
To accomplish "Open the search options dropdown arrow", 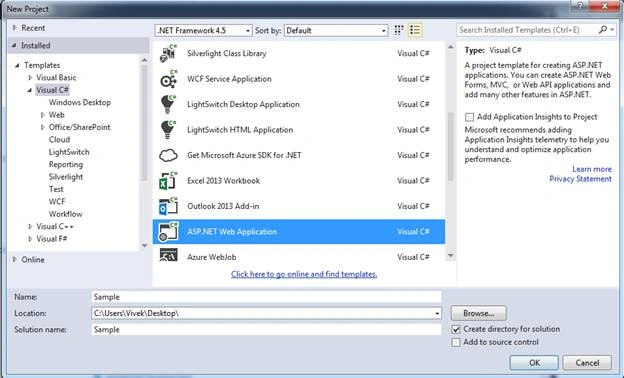I will click(x=612, y=30).
